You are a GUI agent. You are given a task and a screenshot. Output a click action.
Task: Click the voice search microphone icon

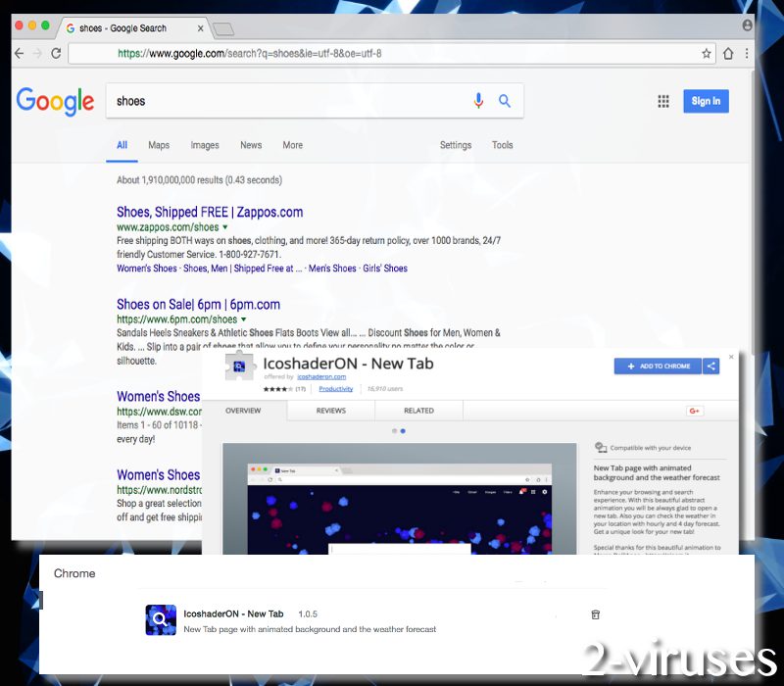[x=479, y=101]
